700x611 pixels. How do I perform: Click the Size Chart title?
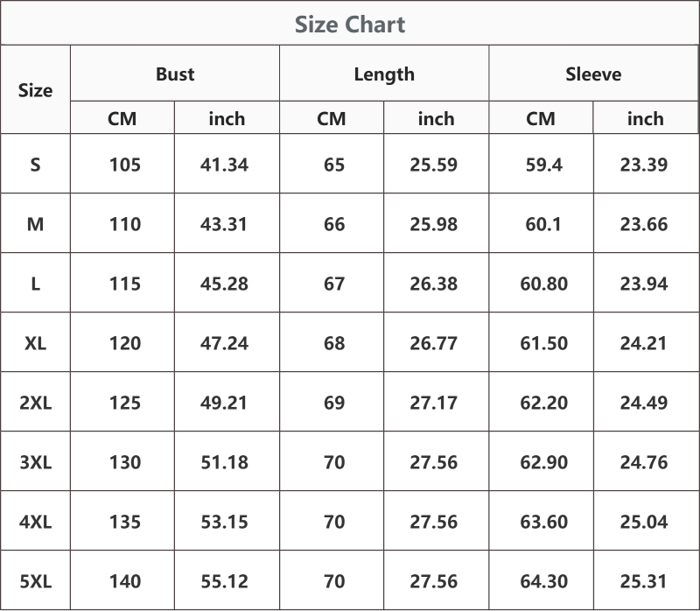349,25
